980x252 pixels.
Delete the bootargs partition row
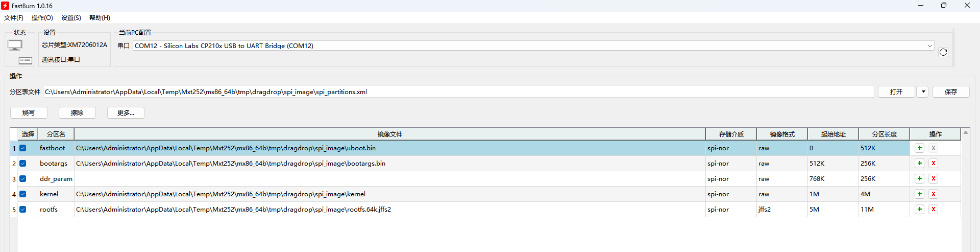click(x=934, y=164)
